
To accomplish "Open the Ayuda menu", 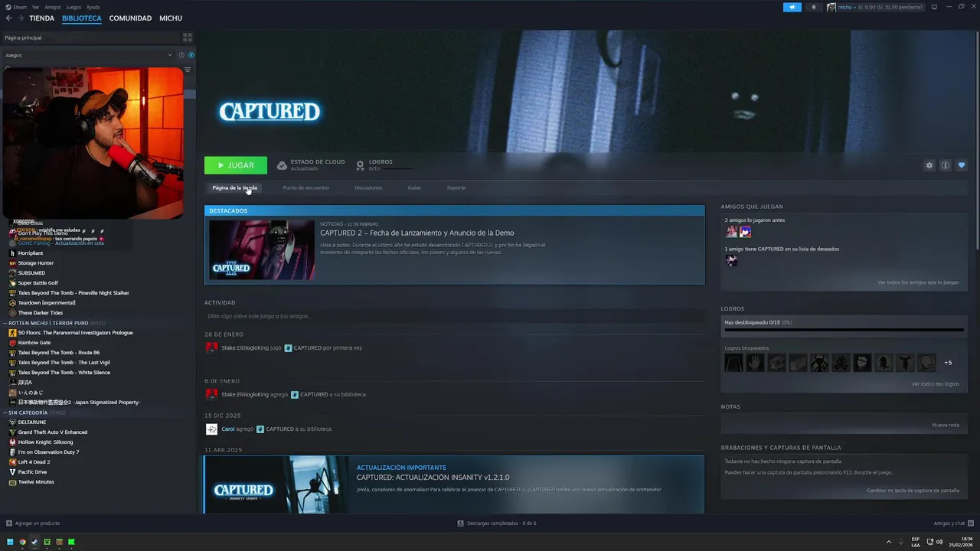I will coord(93,7).
